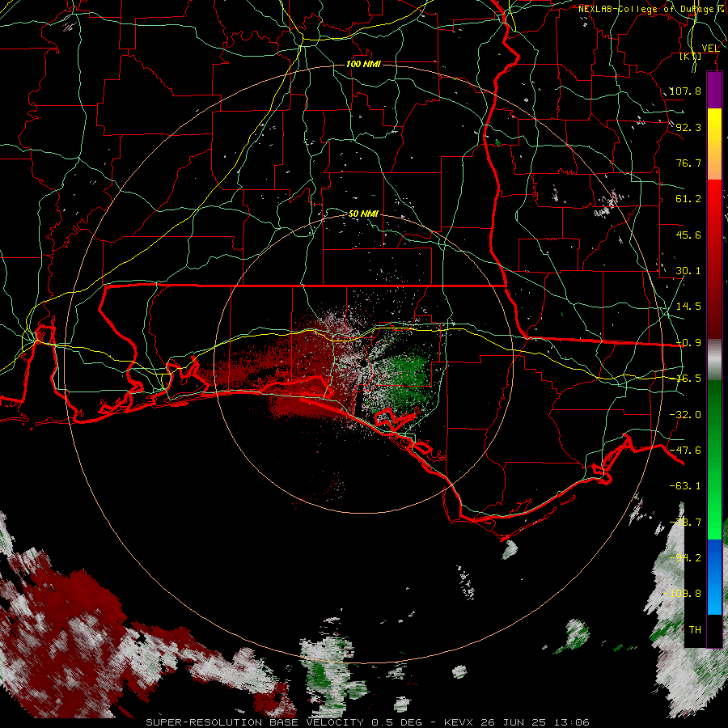Screen dimensions: 728x728
Task: Click the TH threshold label
Action: tap(695, 630)
